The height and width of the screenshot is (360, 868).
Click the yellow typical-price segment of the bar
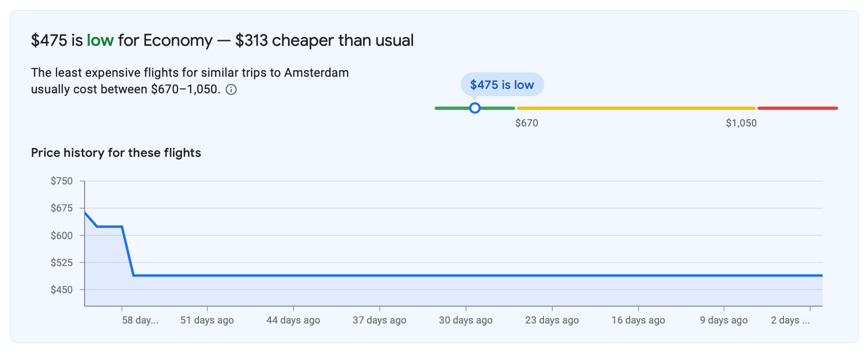click(x=636, y=108)
